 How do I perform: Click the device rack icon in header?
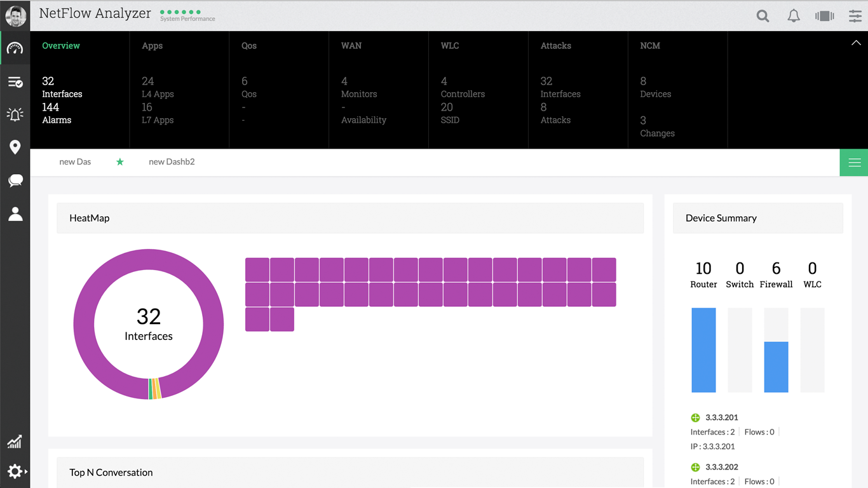825,16
